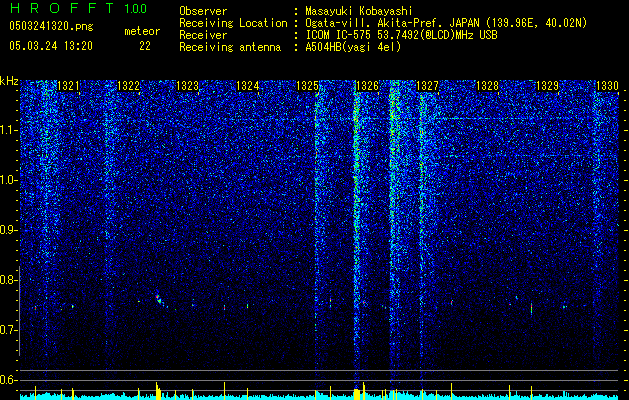Click the 1327 time marker
The image size is (629, 400).
[428, 86]
